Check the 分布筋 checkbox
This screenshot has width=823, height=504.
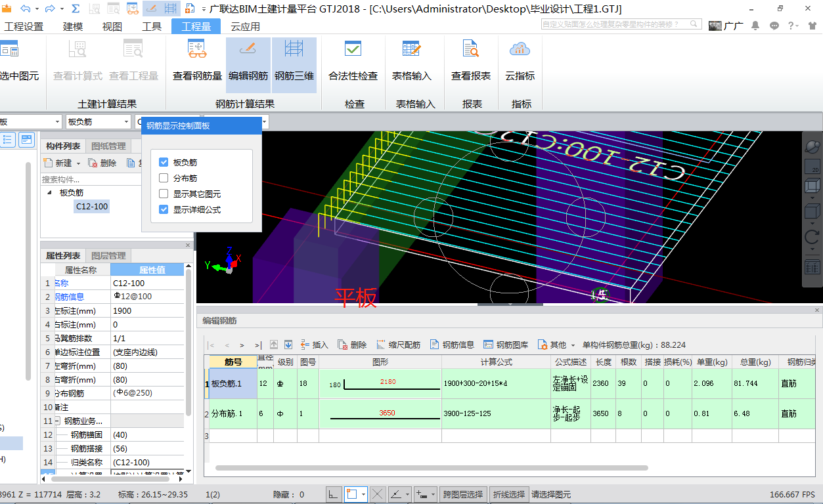click(x=164, y=178)
